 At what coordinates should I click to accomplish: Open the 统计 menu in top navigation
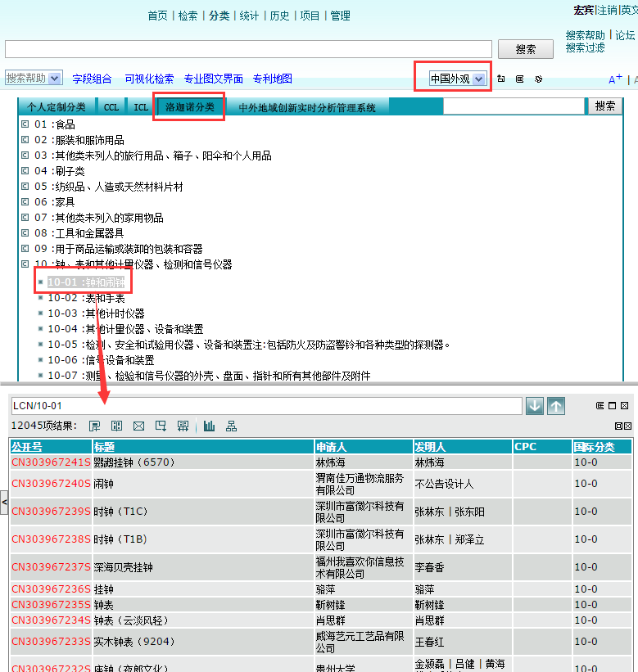coord(249,16)
